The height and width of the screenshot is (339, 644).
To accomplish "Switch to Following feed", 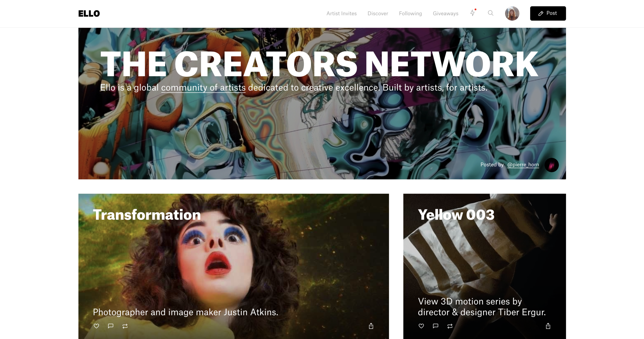I will (410, 13).
